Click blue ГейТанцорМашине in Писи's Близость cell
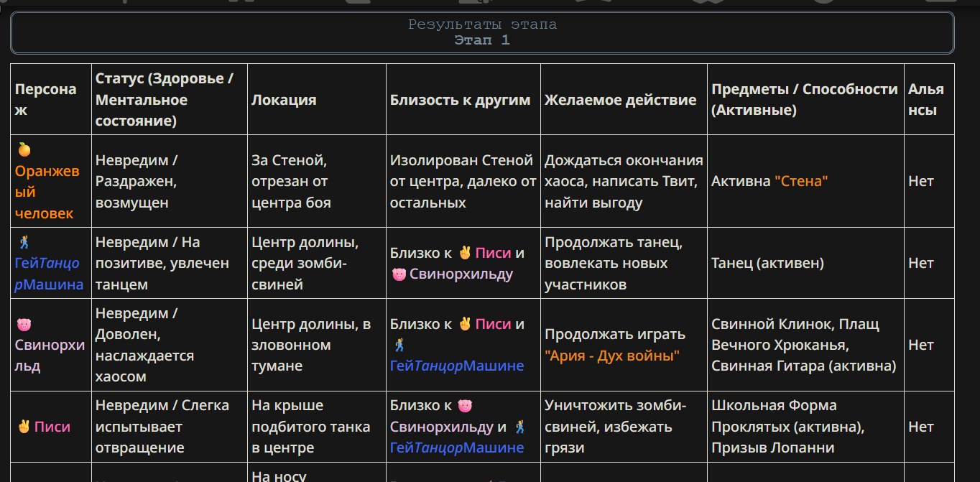This screenshot has width=980, height=482. click(457, 448)
